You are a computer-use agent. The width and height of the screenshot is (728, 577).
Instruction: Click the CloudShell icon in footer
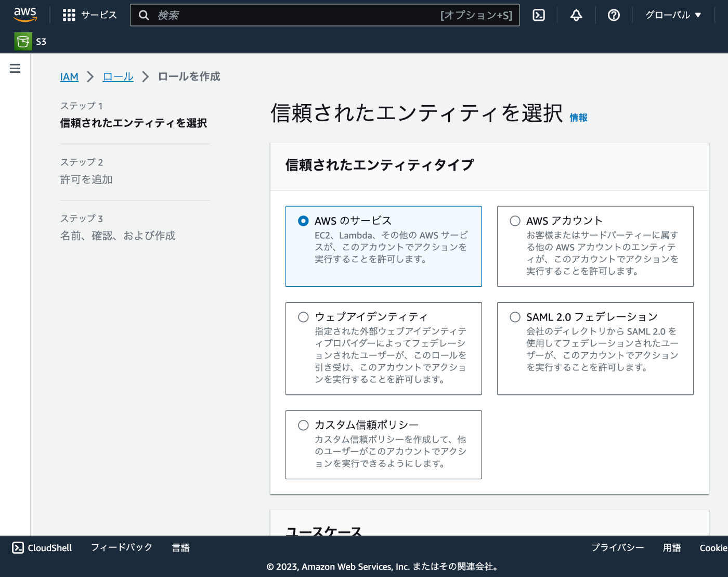(18, 547)
